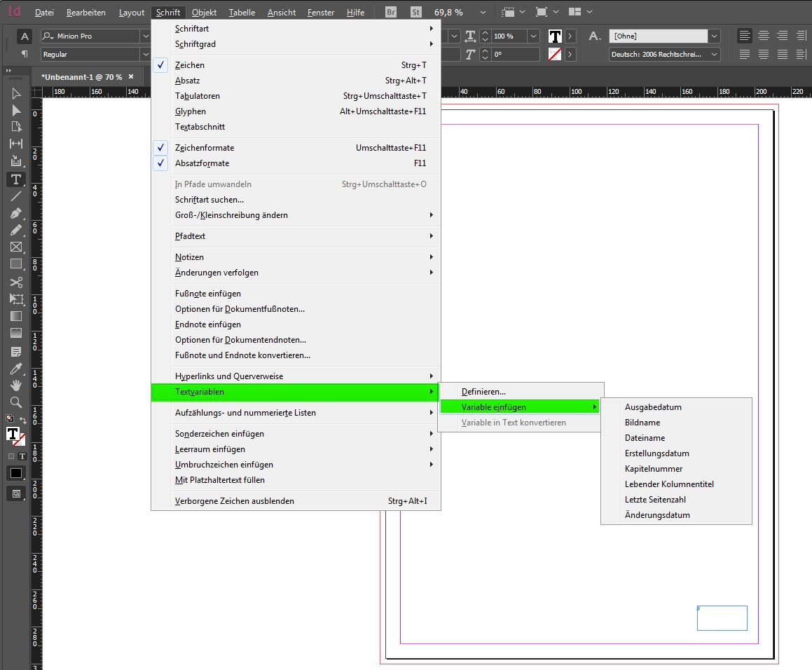This screenshot has width=812, height=670.
Task: Open Adobe Bridge via Br icon
Action: 391,12
